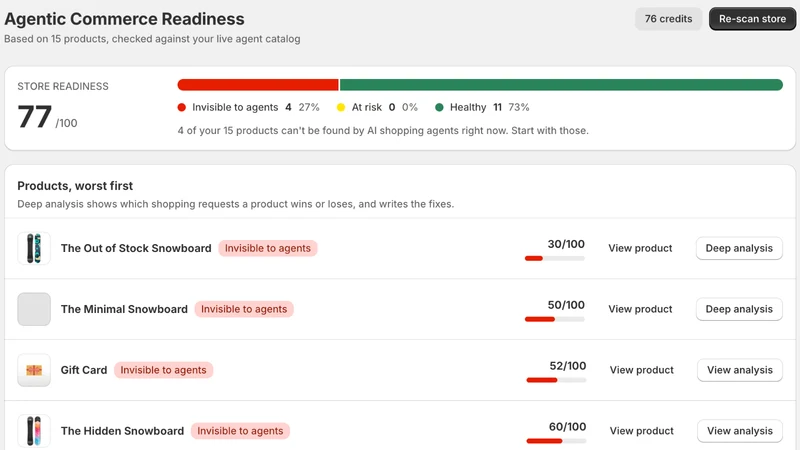Screen dimensions: 800x450
Task: View product for The Hidden Snowboard
Action: click(641, 431)
